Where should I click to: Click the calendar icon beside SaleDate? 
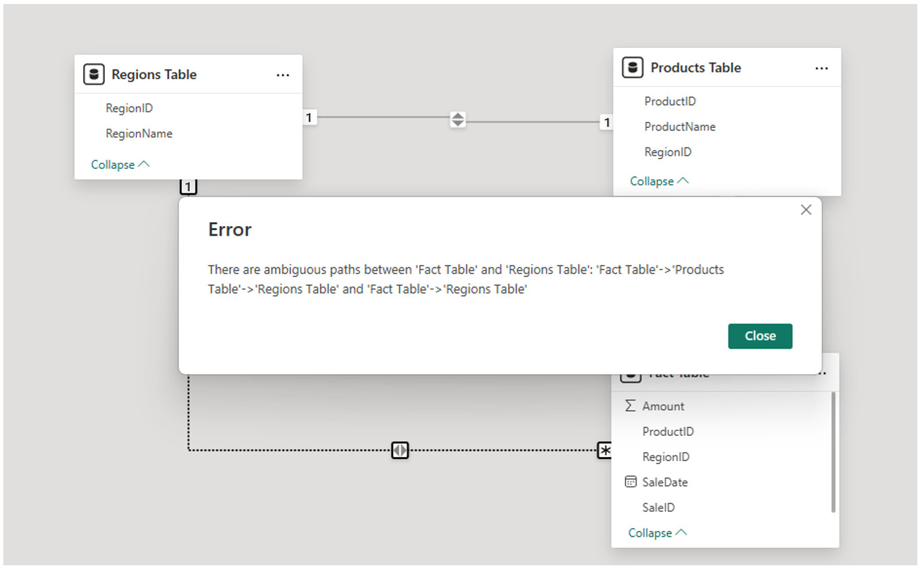(630, 482)
